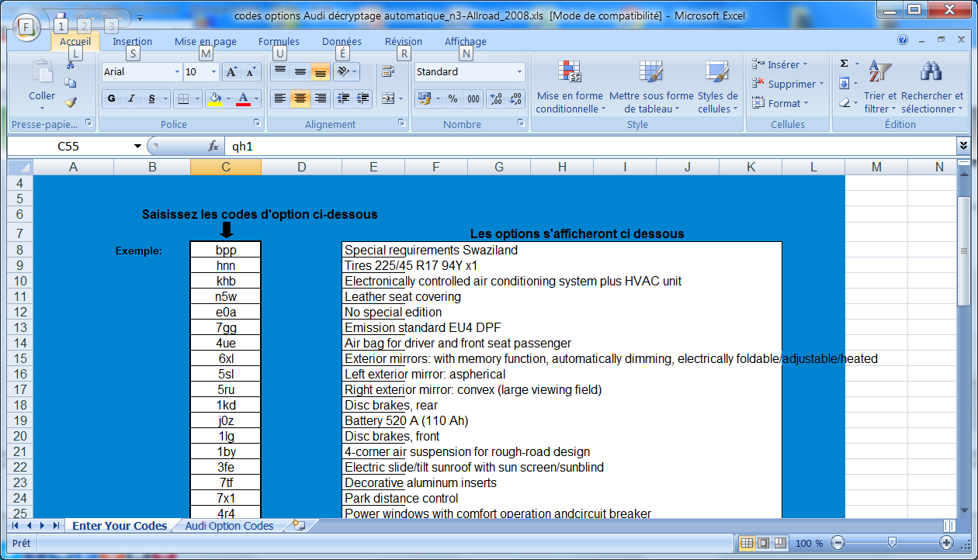This screenshot has height=560, width=978.
Task: Open Mettre sous forme de tableau
Action: tap(651, 87)
